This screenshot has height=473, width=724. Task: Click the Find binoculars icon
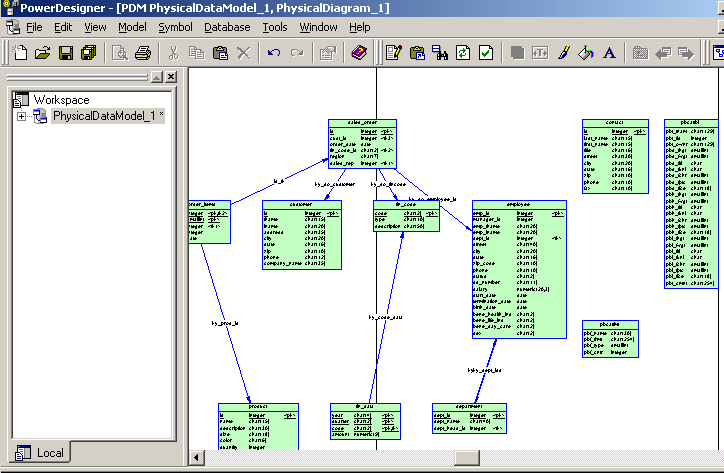click(441, 52)
